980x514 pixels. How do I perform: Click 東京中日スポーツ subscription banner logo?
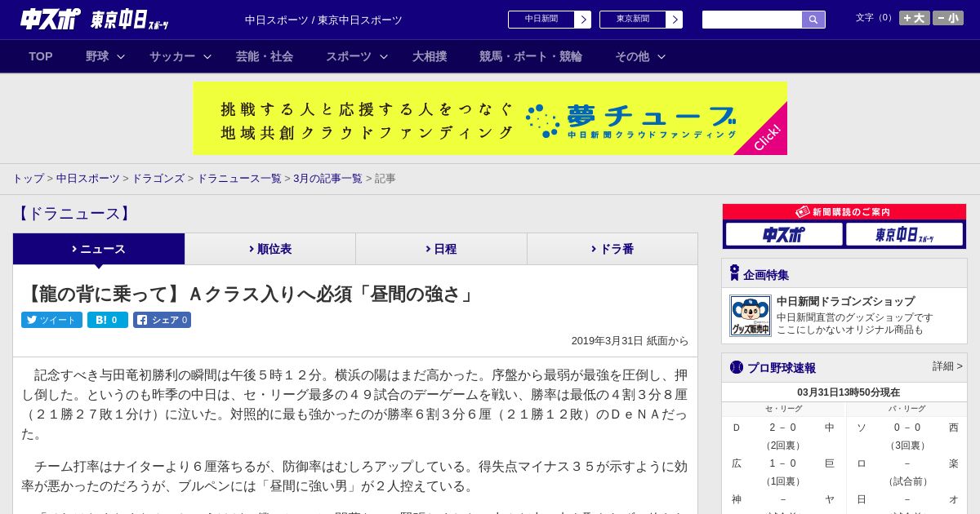[904, 235]
